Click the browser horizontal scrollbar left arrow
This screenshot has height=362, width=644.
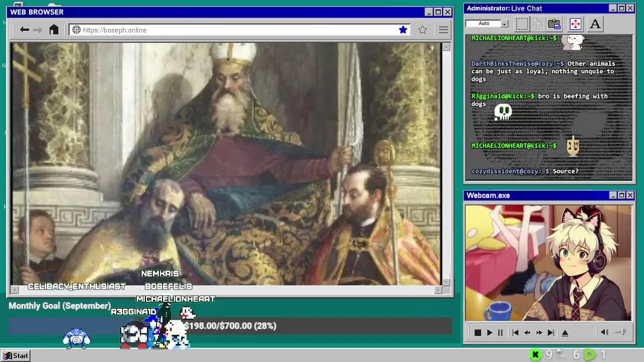coord(15,290)
